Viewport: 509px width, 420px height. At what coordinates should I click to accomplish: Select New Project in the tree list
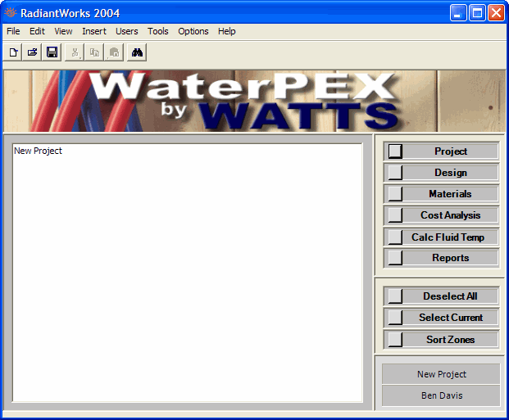pyautogui.click(x=38, y=151)
